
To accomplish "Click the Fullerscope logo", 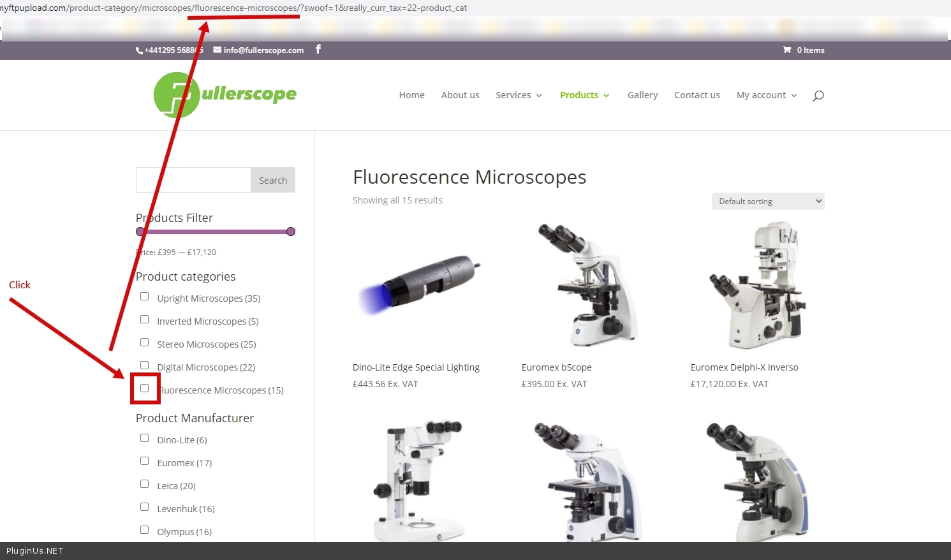I will point(225,95).
